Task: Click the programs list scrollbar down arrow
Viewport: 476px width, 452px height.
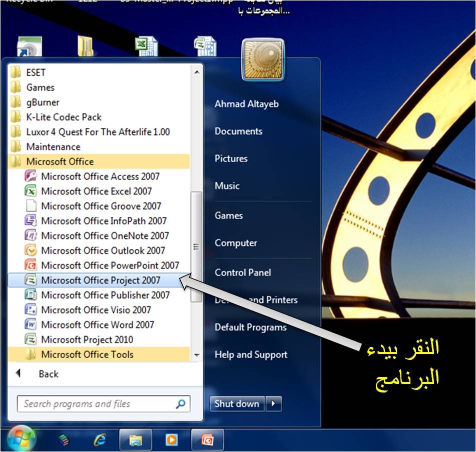Action: point(197,355)
